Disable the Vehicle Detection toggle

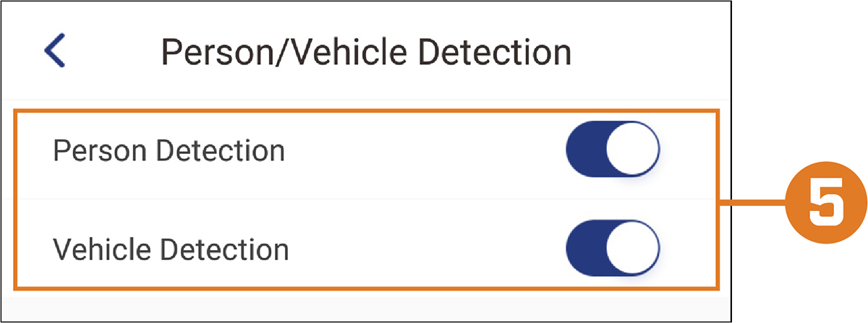(613, 249)
